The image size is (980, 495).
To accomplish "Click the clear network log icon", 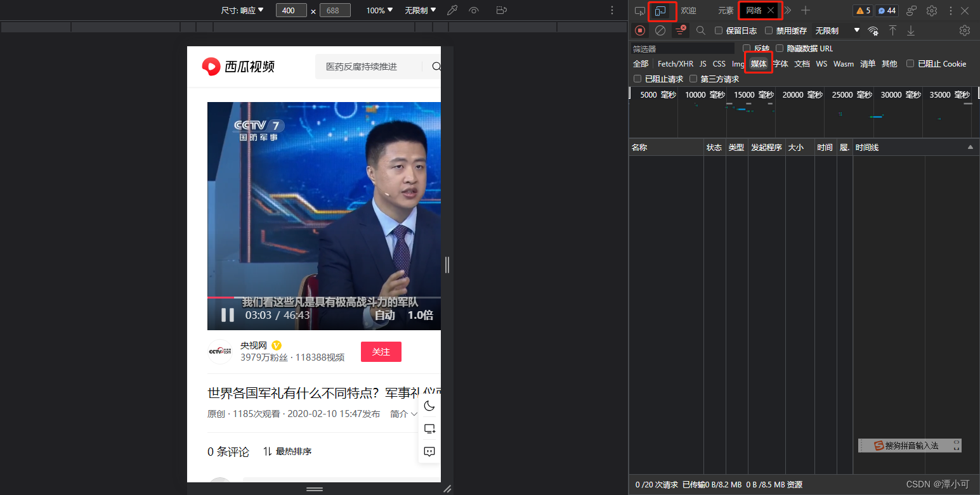I will click(x=660, y=30).
